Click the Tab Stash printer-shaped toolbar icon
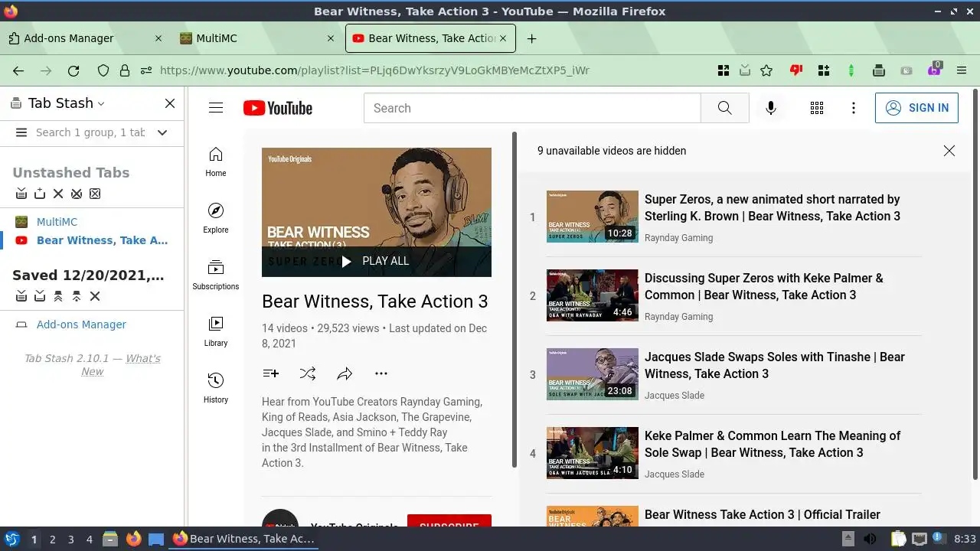 coord(879,70)
